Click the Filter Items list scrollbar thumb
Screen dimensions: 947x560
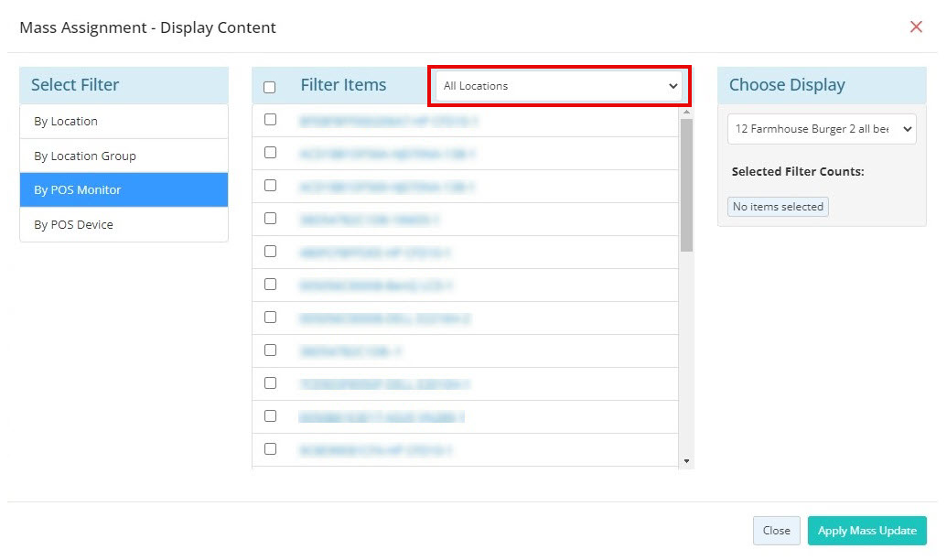[x=686, y=185]
